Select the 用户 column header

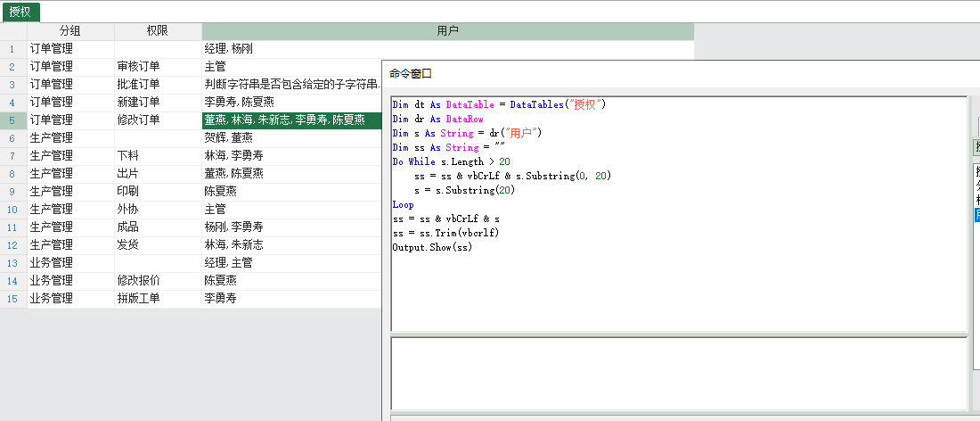(447, 31)
